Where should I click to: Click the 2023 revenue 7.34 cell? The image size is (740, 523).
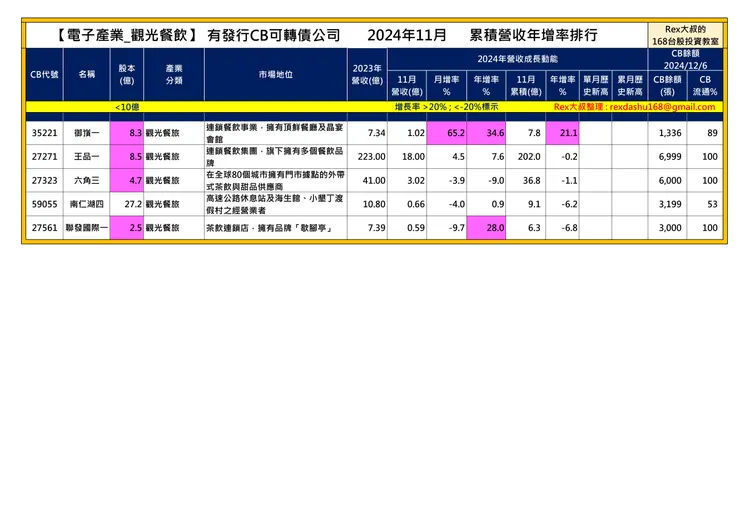tap(367, 133)
